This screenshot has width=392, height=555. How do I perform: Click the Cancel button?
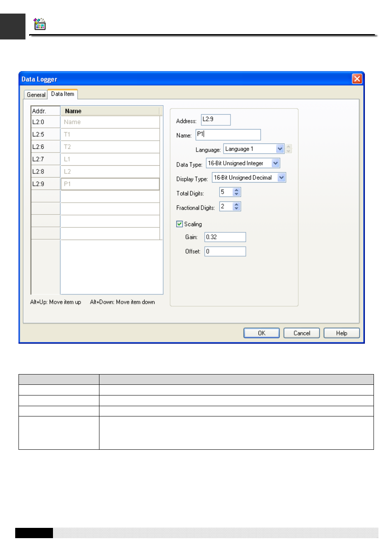coord(302,333)
